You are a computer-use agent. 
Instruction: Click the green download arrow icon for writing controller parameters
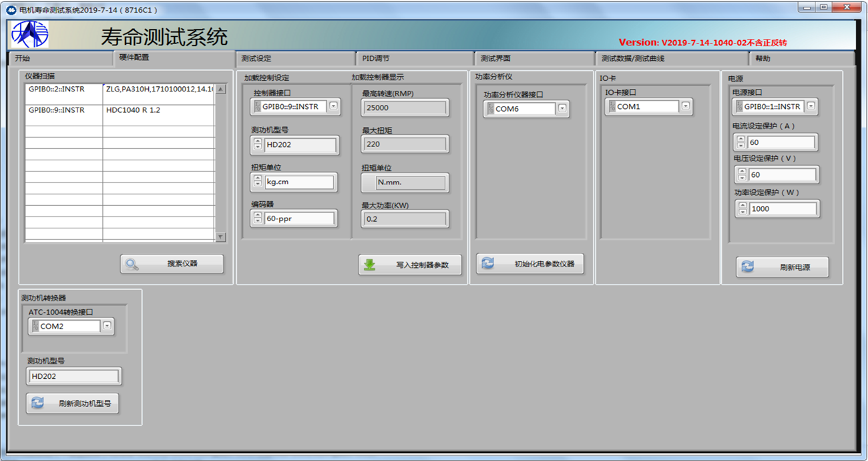[369, 265]
